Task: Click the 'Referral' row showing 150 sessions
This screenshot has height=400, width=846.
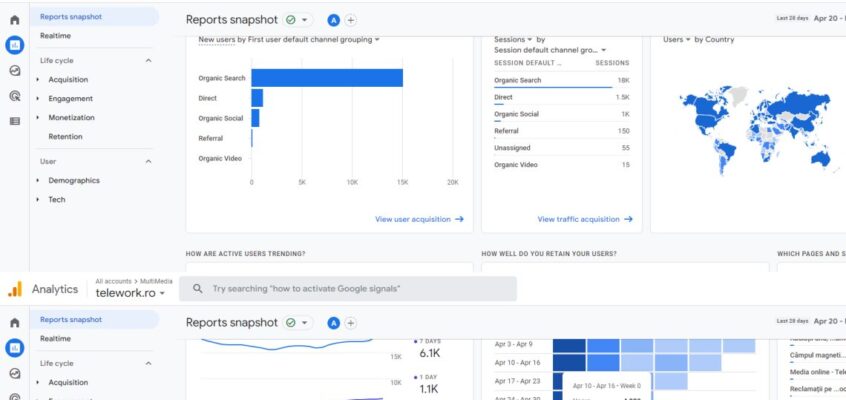Action: pyautogui.click(x=562, y=131)
